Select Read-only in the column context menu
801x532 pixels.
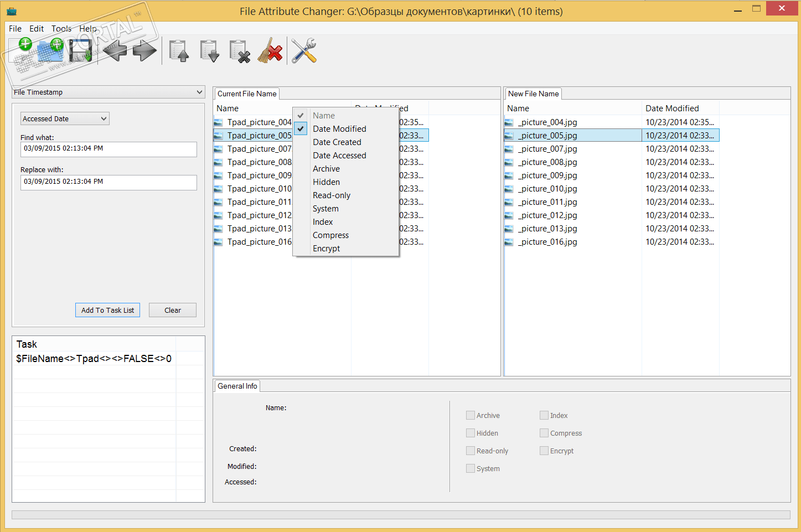(346, 195)
